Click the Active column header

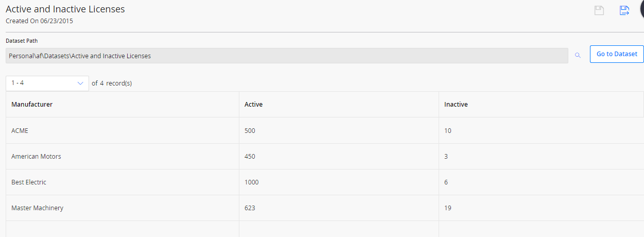point(253,105)
